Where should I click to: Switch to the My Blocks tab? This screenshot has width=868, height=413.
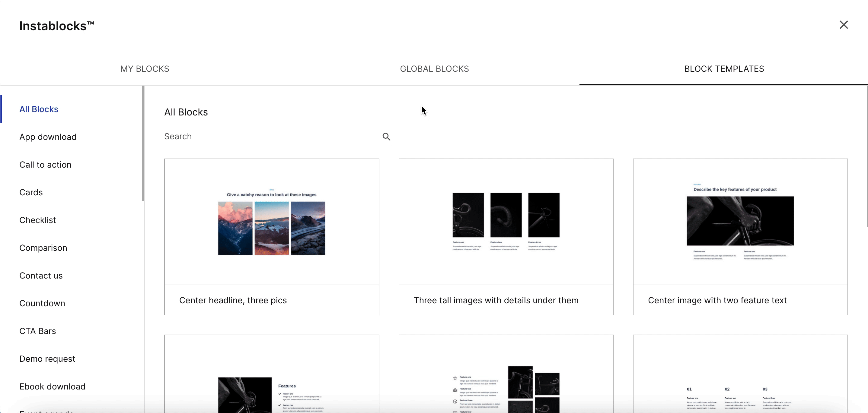145,69
